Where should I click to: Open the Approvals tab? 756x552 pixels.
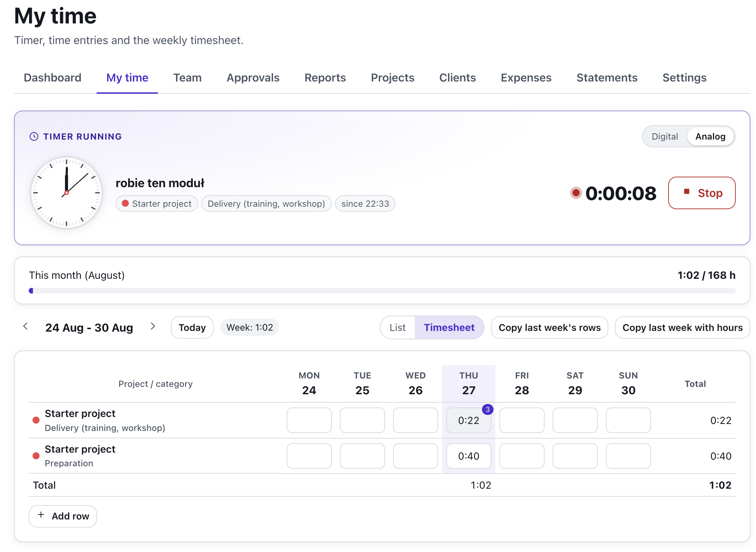coord(253,78)
